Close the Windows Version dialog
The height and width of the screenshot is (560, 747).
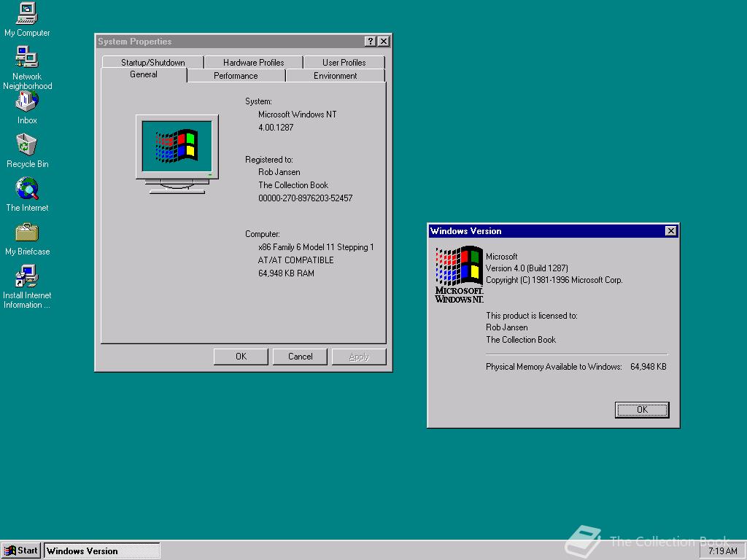[x=671, y=231]
